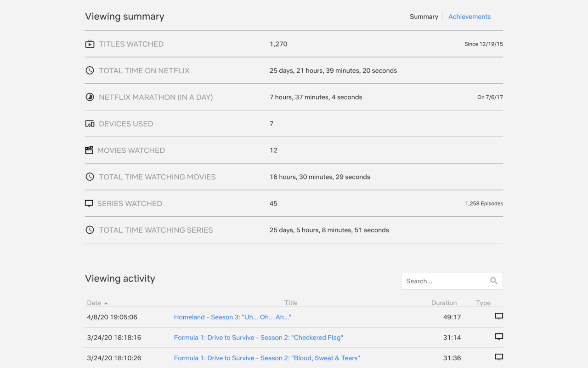Click the type icon for "Blood, Sweat & Tears" row
The width and height of the screenshot is (588, 368).
click(499, 357)
